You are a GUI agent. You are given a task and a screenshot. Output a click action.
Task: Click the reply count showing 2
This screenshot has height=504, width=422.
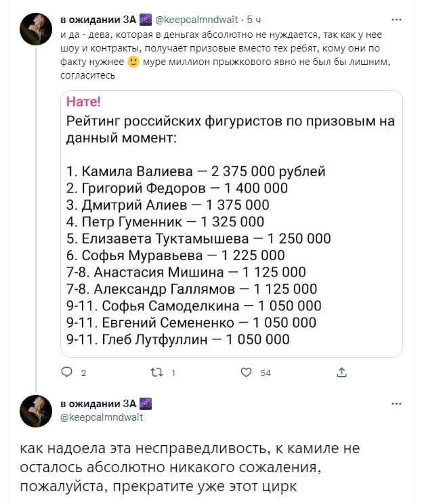click(x=83, y=373)
